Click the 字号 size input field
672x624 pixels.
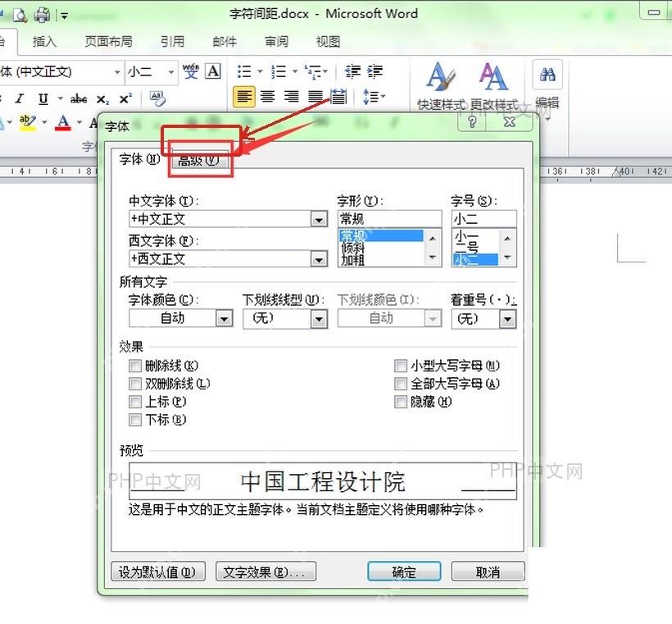point(484,219)
